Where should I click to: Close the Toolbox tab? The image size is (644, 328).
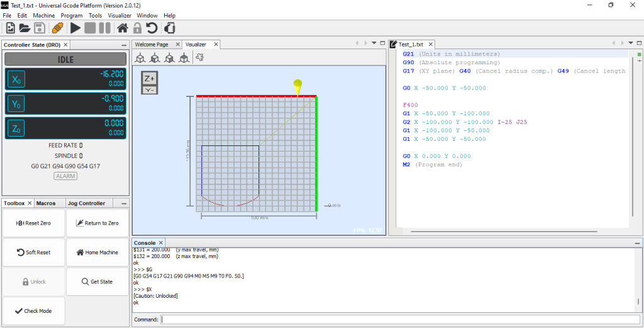[30, 203]
